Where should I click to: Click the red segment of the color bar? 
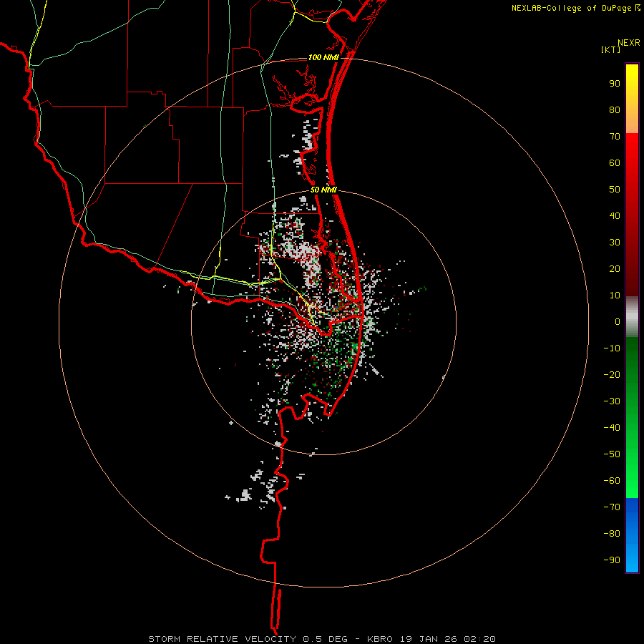click(632, 215)
